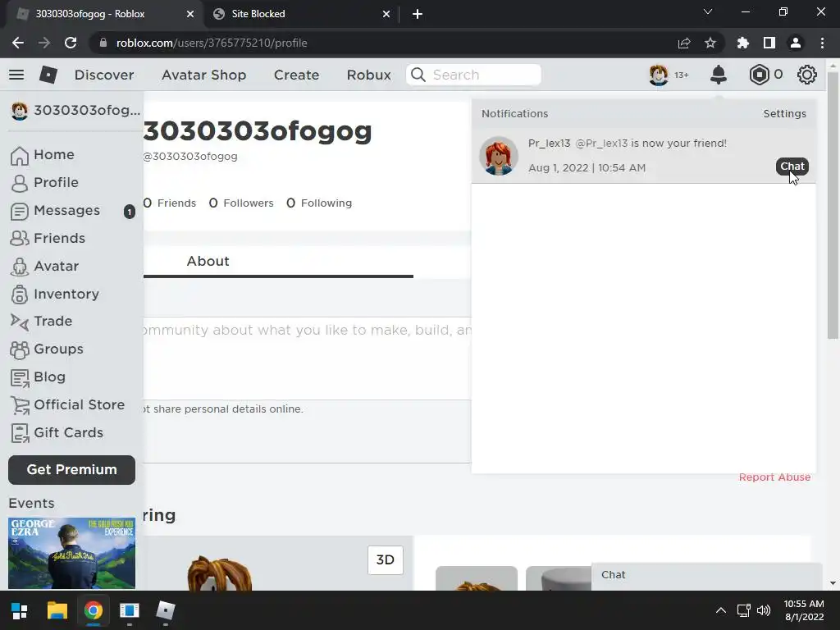Open Roblox Player from taskbar
Viewport: 840px width, 630px height.
coord(166,610)
